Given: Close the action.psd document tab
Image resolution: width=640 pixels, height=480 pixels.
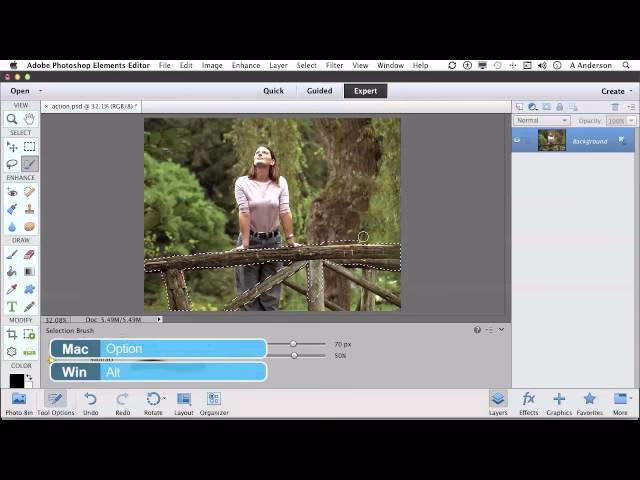Looking at the screenshot, I should tap(46, 106).
